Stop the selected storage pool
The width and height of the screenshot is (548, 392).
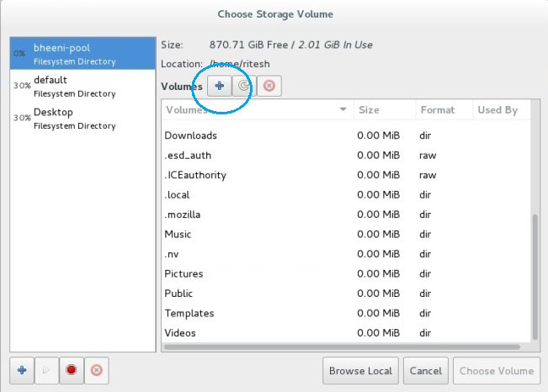click(72, 370)
